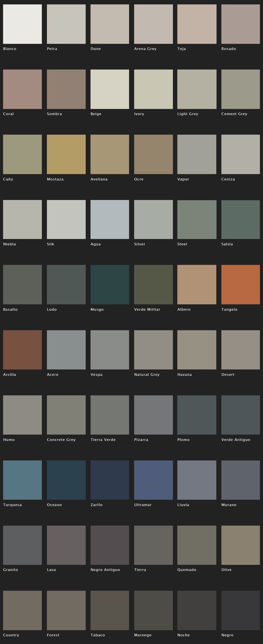The height and width of the screenshot is (644, 263).
Task: Click the Concrete Grey label
Action: tap(61, 440)
